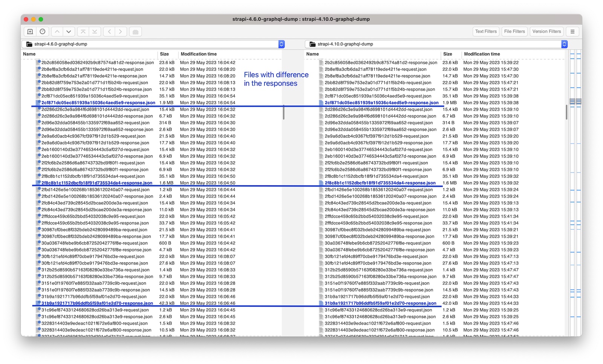This screenshot has height=364, width=603.
Task: Sort left pane by Name column
Action: click(x=89, y=54)
